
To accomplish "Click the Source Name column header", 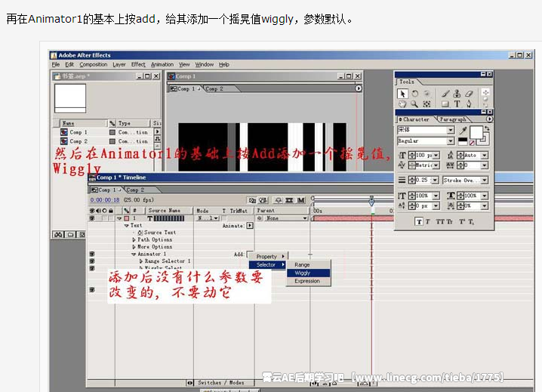I will tap(165, 211).
